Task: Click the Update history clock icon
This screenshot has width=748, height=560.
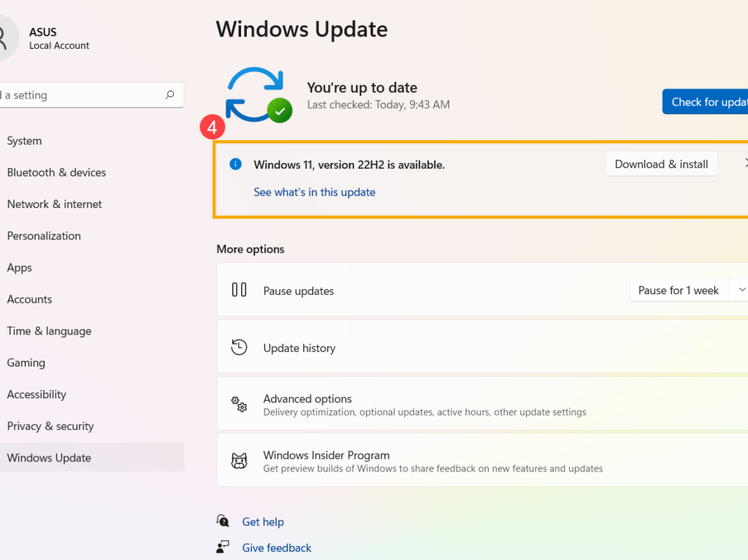Action: click(239, 348)
